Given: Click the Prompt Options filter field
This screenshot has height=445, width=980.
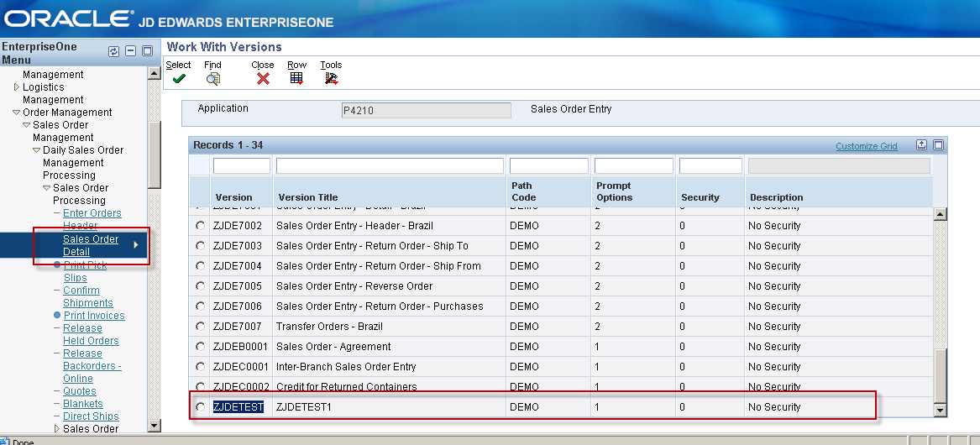Looking at the screenshot, I should click(x=634, y=165).
